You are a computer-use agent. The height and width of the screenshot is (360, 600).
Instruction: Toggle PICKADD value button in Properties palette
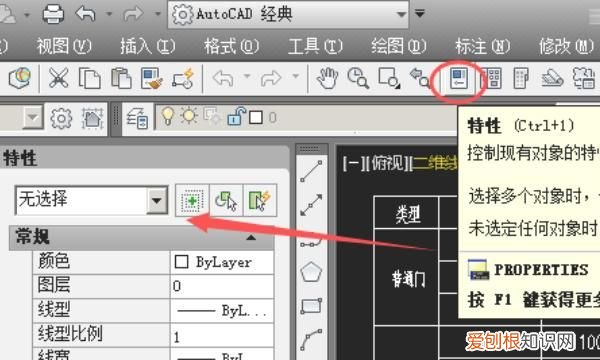tap(192, 200)
